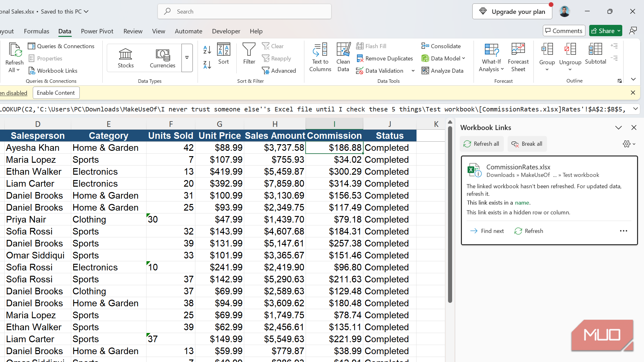Dismiss the security warning bar
This screenshot has height=362, width=644.
click(x=633, y=93)
